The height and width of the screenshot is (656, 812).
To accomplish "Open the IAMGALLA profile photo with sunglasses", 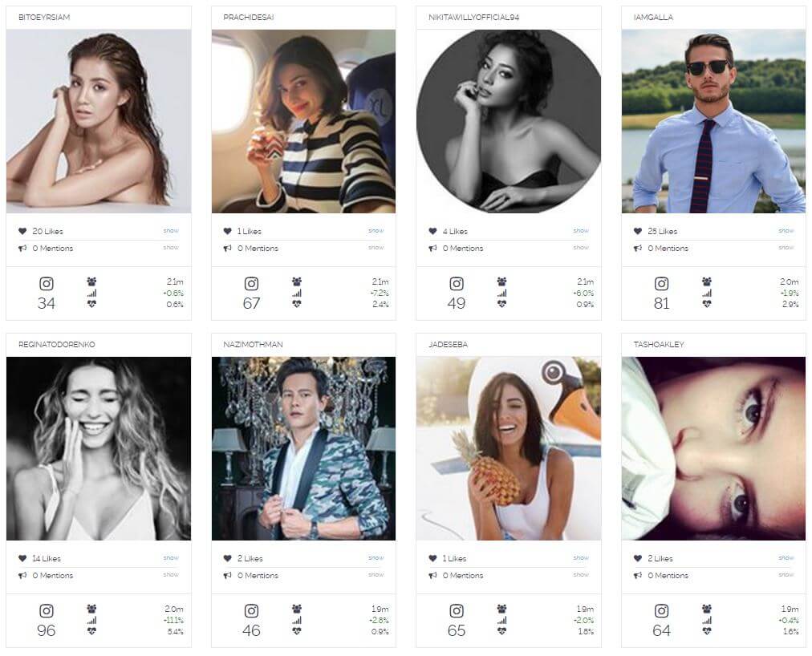I will click(713, 121).
